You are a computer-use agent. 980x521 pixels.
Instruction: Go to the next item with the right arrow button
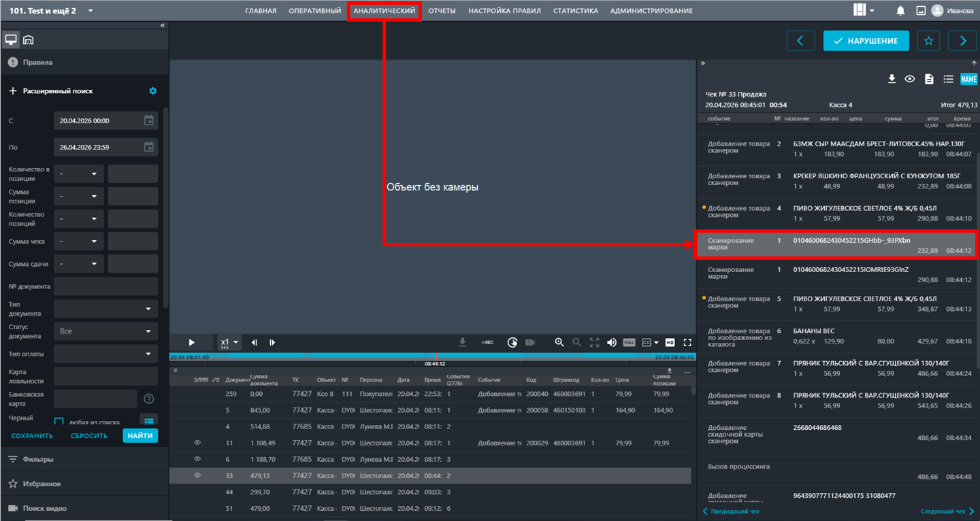(x=962, y=41)
